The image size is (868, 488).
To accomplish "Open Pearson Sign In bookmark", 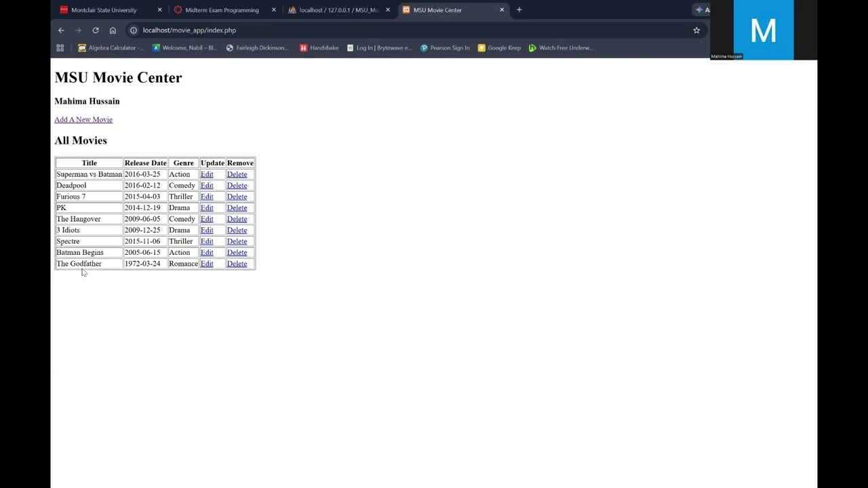I will tap(445, 48).
